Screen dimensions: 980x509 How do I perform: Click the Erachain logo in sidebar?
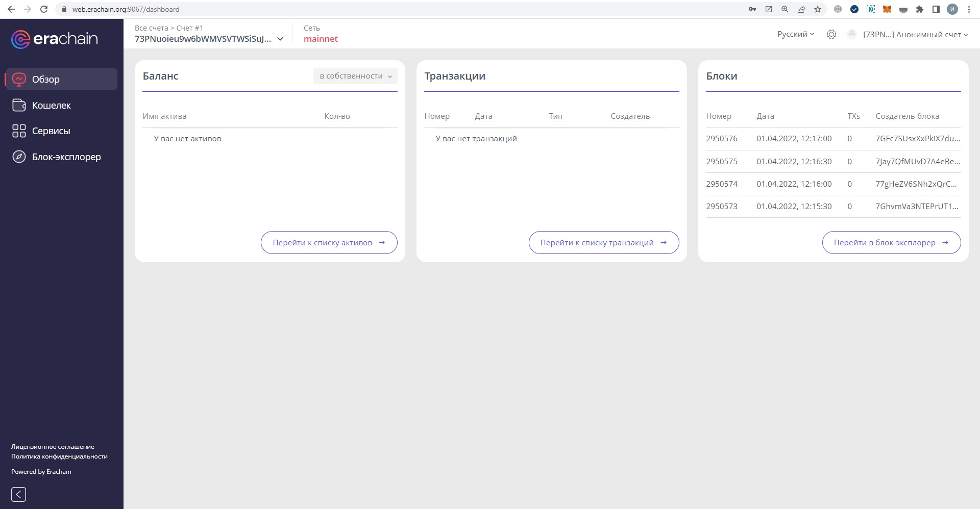(55, 39)
